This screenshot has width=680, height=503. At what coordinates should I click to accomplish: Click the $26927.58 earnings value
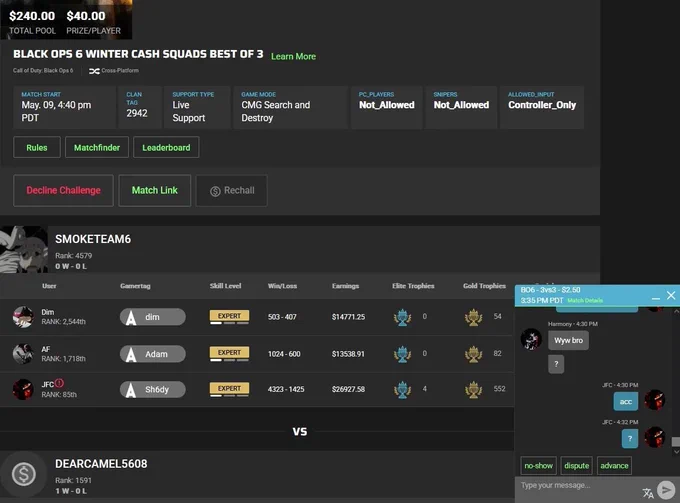coord(348,389)
